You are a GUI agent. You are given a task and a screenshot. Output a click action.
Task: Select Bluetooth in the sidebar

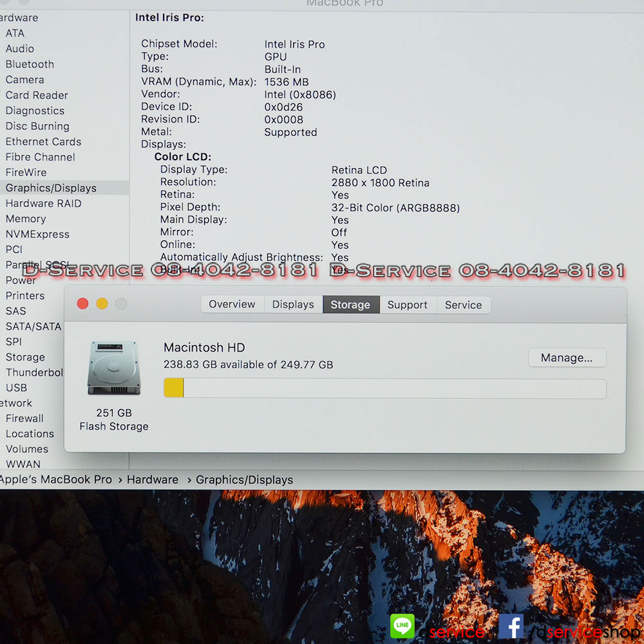pyautogui.click(x=30, y=64)
